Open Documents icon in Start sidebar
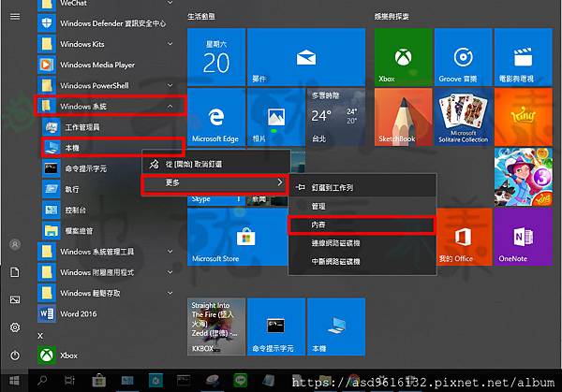The width and height of the screenshot is (562, 392). click(15, 272)
